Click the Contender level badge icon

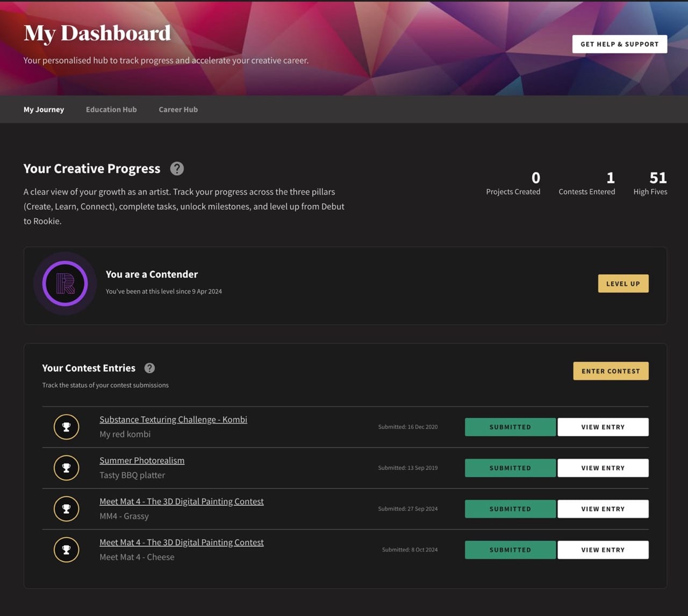(x=65, y=283)
